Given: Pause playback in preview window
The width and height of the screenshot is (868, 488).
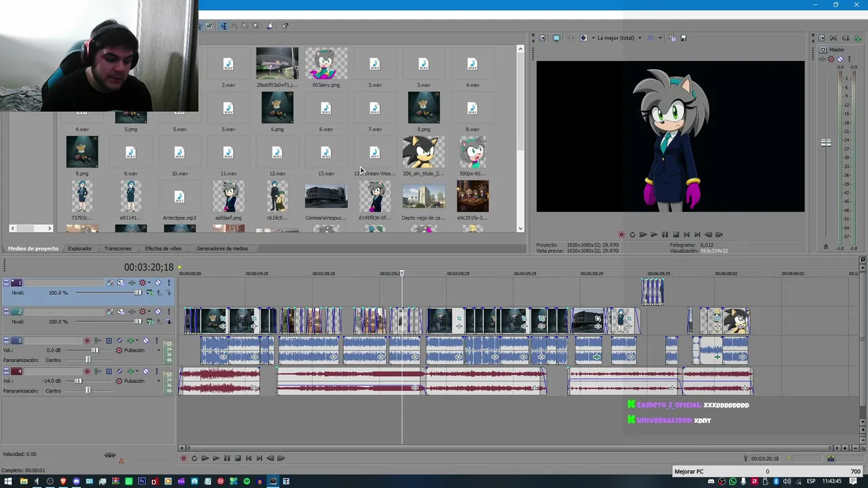Looking at the screenshot, I should click(x=665, y=235).
